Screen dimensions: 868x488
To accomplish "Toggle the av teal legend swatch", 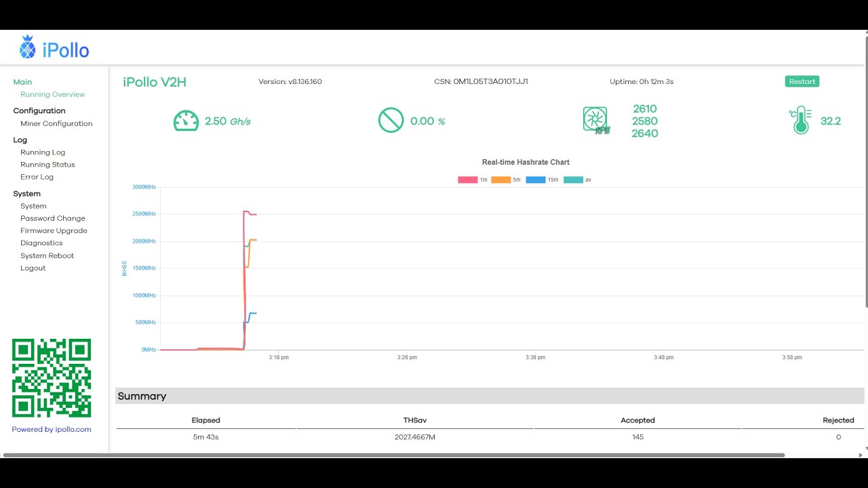I will pos(573,180).
